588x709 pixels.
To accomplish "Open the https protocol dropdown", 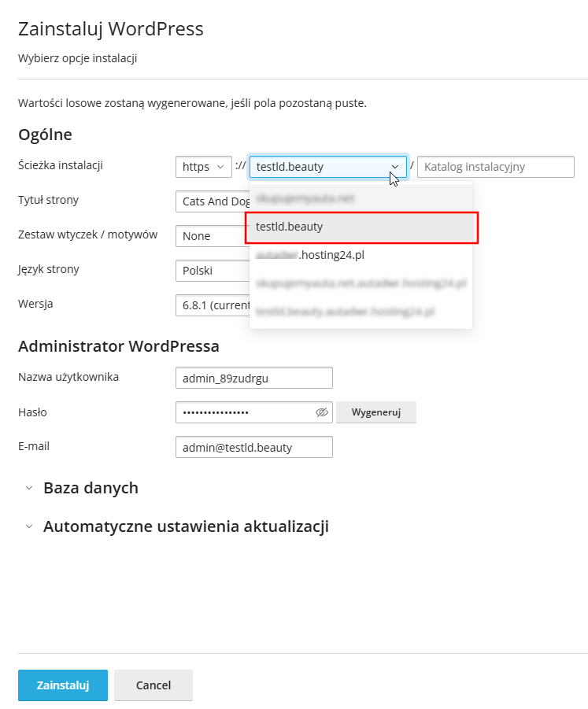I will 204,167.
